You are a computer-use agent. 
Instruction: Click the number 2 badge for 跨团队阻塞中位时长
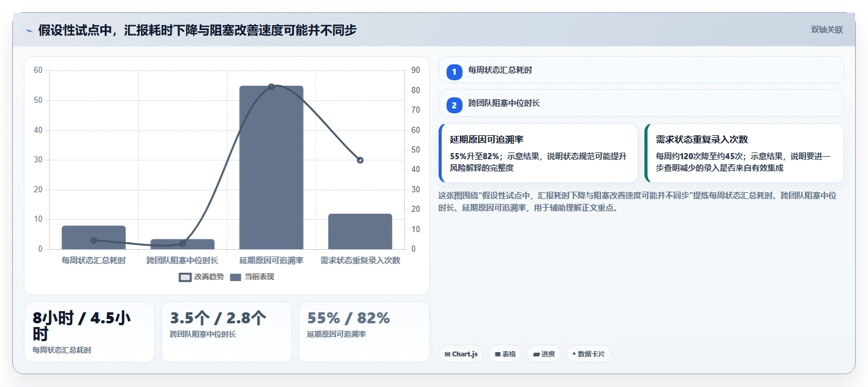(454, 105)
